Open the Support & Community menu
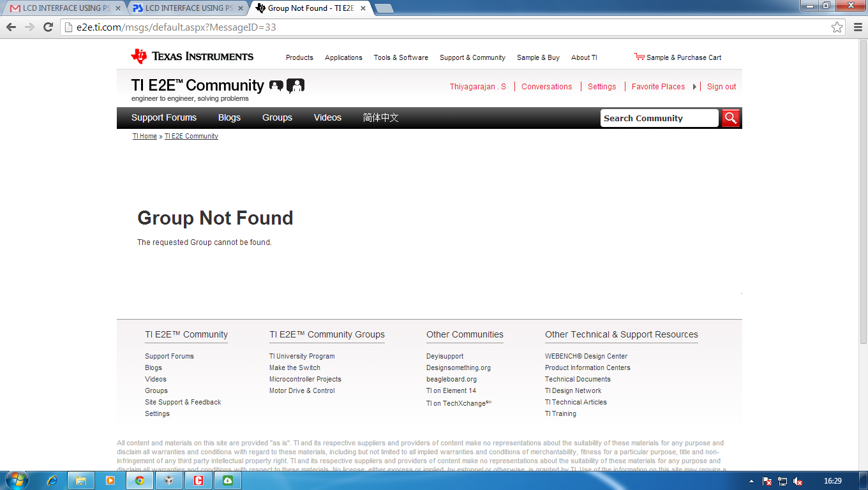The width and height of the screenshot is (868, 490). tap(472, 57)
